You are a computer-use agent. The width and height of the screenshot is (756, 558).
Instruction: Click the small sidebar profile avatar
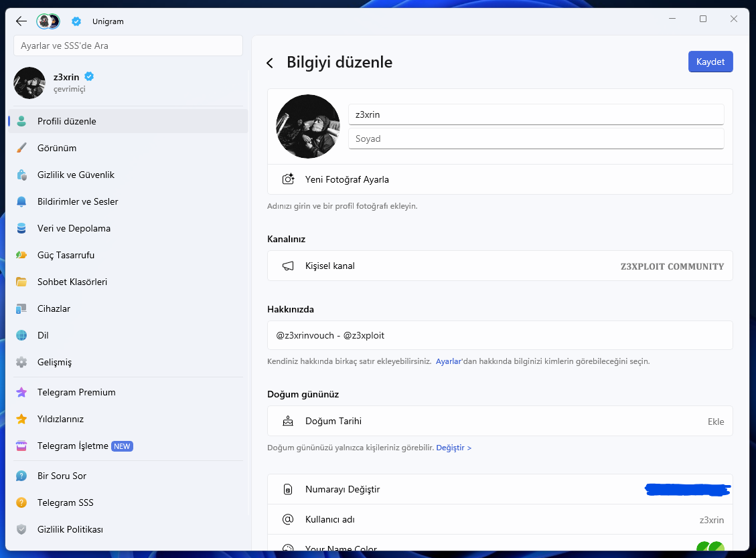(x=29, y=83)
